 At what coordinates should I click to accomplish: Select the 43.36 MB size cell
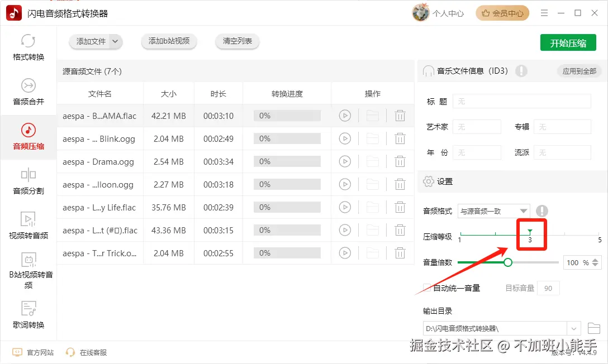click(169, 231)
